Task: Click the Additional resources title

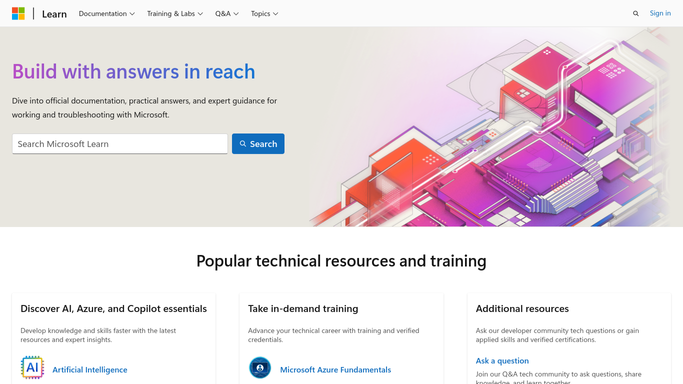Action: coord(522,309)
